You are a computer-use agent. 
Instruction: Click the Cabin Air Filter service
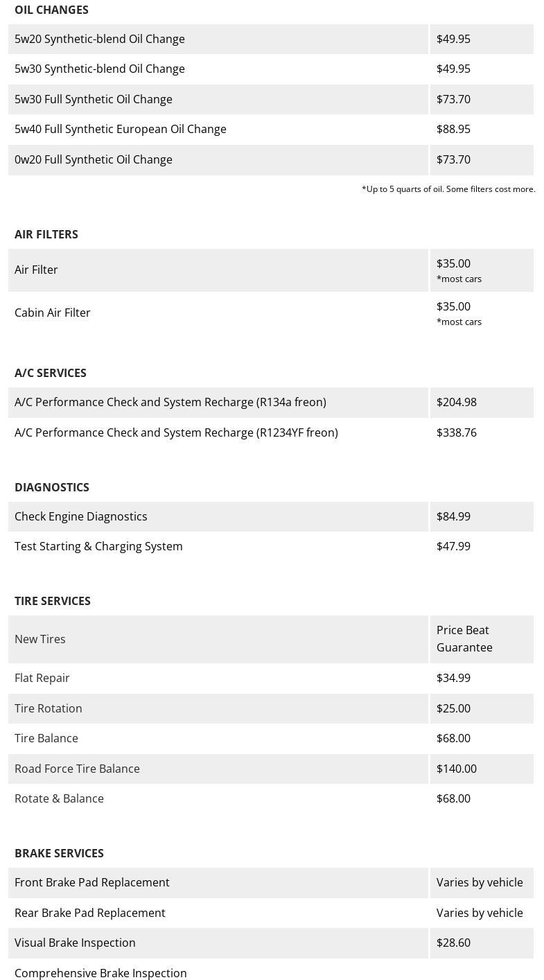click(53, 313)
